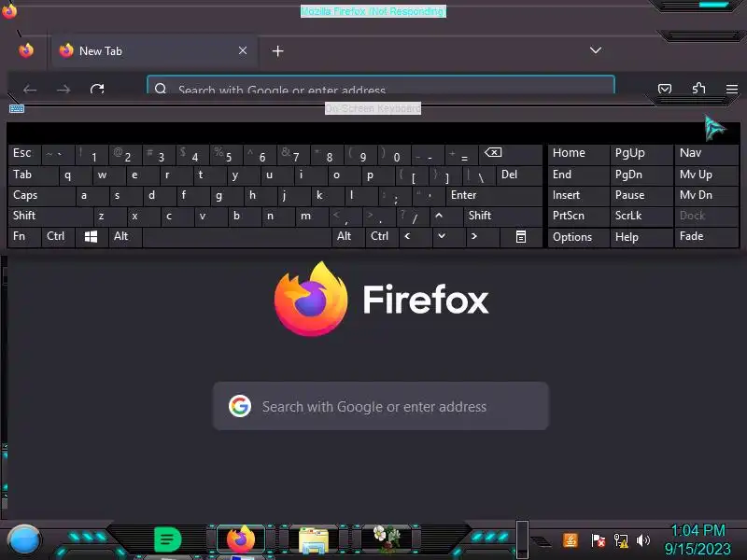Tap the letter m key
The image size is (747, 560).
pyautogui.click(x=312, y=216)
